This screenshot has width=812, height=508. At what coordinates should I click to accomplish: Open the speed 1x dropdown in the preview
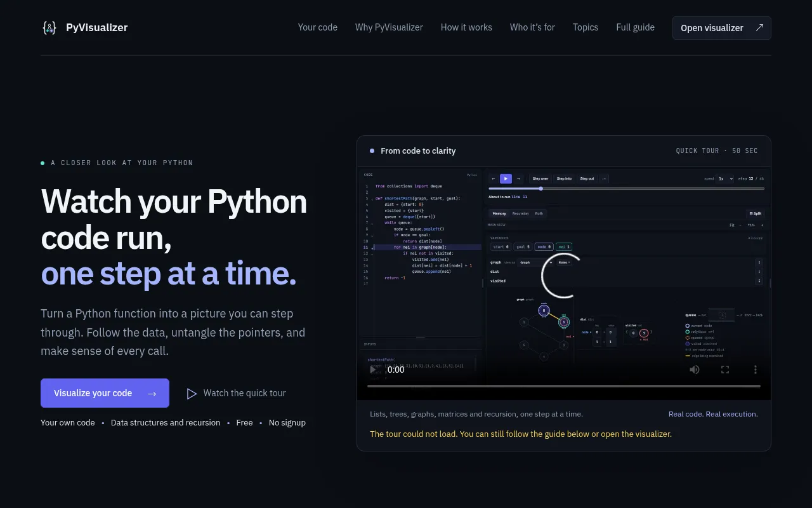pos(725,178)
